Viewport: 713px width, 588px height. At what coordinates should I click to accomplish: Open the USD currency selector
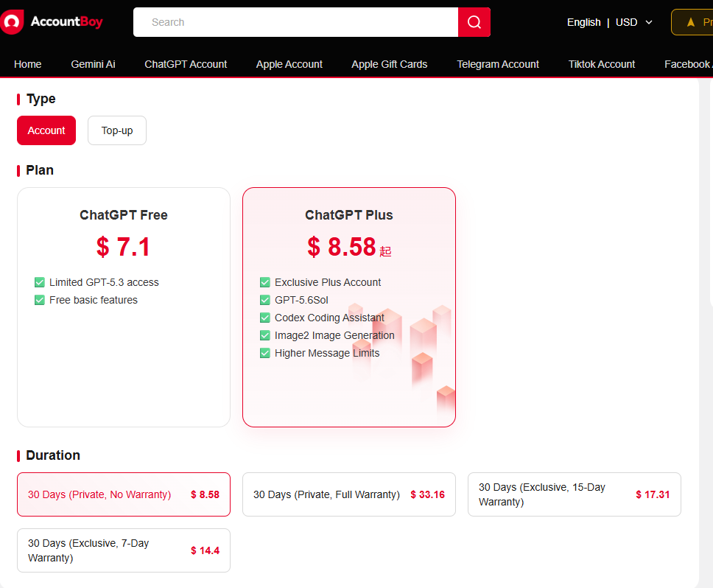click(626, 22)
